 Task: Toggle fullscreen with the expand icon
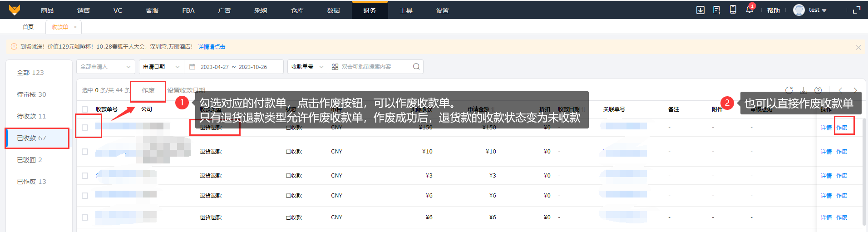(x=857, y=10)
